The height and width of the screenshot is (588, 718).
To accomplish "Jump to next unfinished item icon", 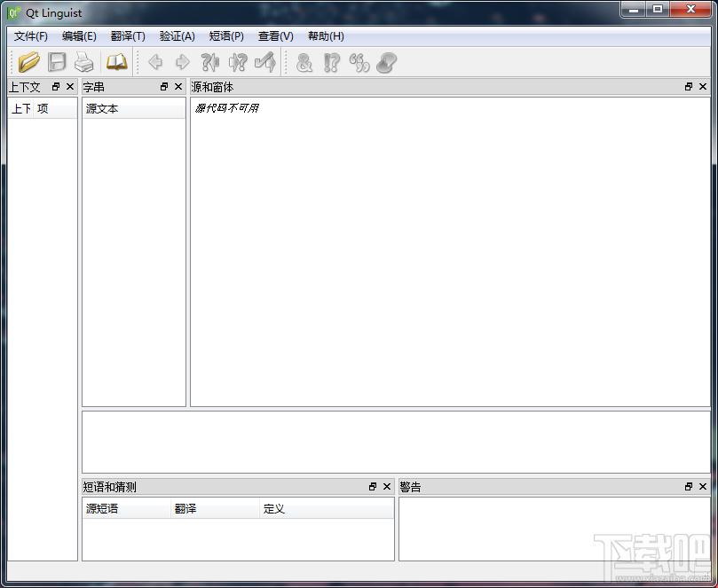I will click(x=238, y=62).
